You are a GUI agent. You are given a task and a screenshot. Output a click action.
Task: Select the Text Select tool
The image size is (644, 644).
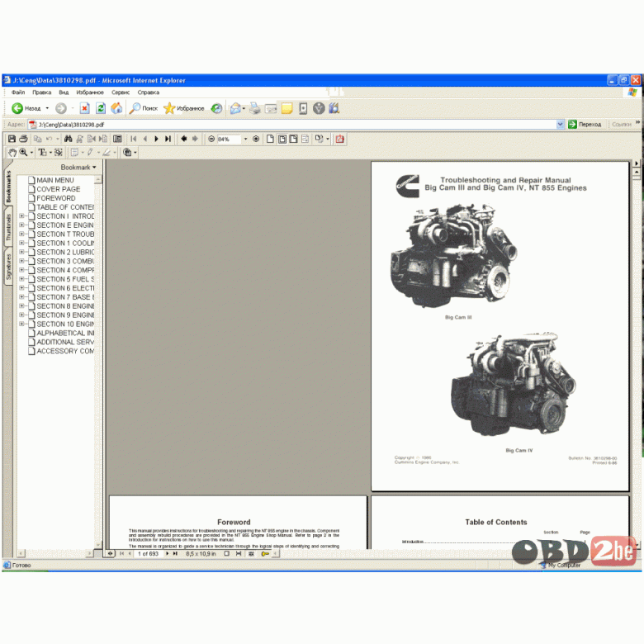(42, 153)
